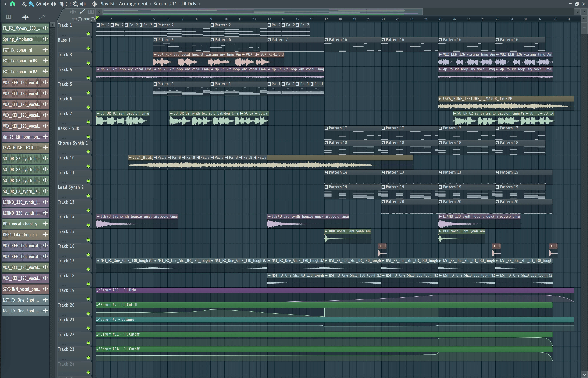Click the horizontal overview scrollbar thumb
588x378 pixels.
(263, 12)
